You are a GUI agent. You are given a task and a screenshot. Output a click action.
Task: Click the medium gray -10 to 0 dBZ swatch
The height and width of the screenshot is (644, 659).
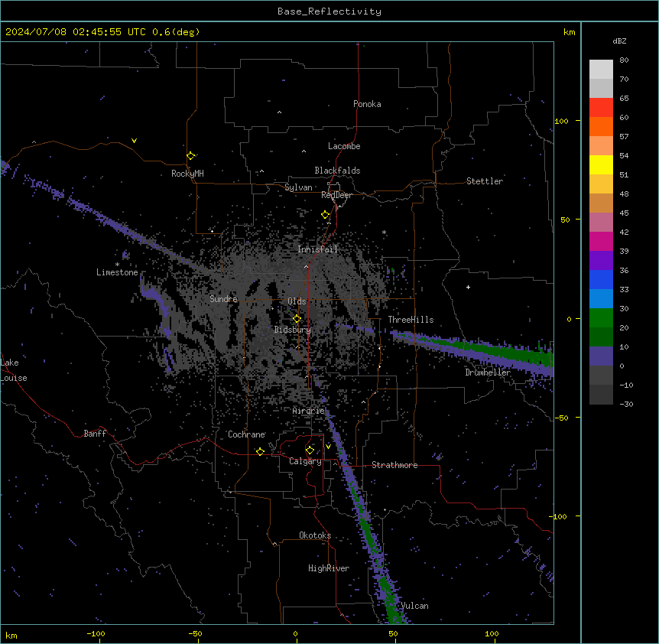[601, 376]
